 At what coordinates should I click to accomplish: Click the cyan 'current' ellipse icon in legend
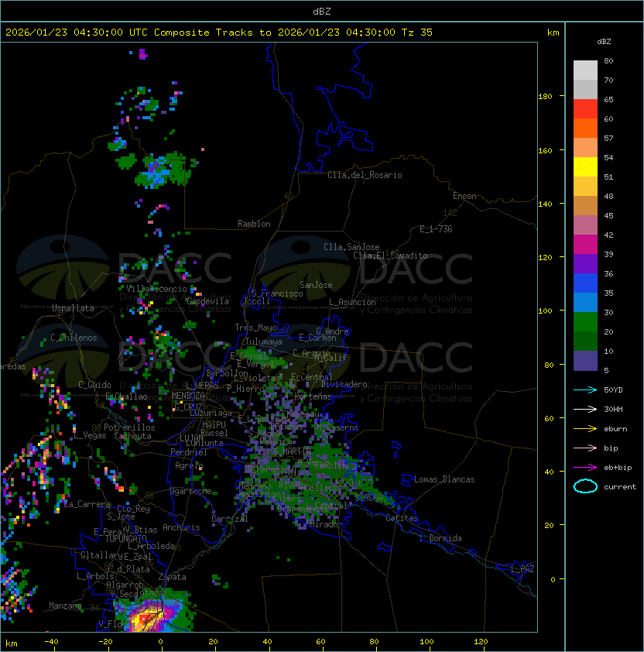click(585, 486)
